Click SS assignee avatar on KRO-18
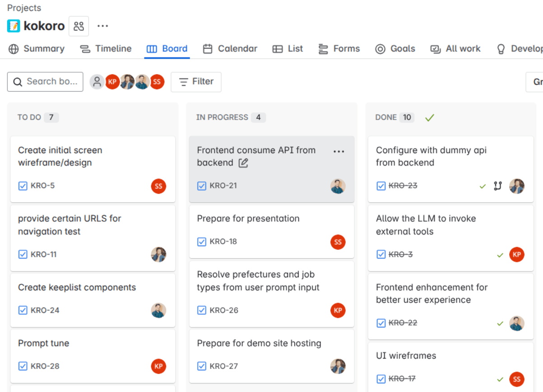The width and height of the screenshot is (543, 392). pyautogui.click(x=338, y=242)
